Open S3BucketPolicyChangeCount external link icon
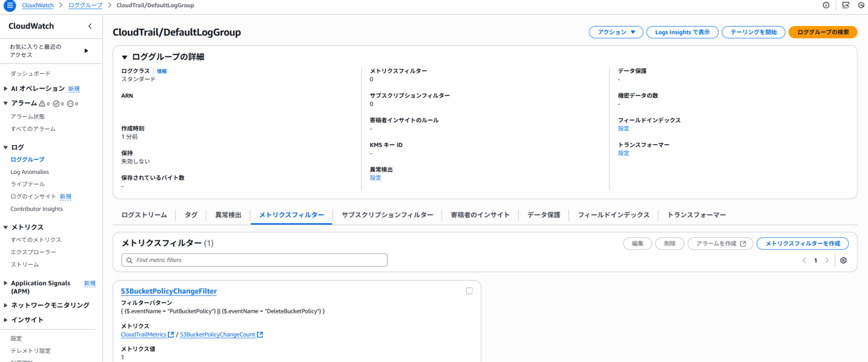 (259, 334)
